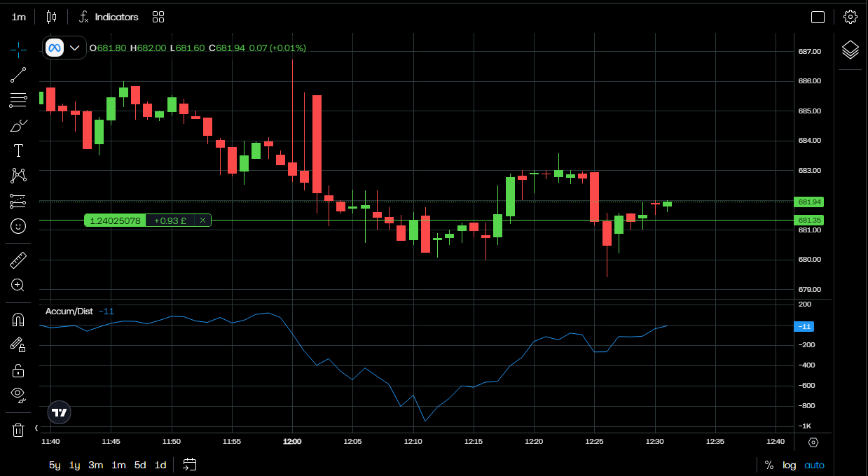This screenshot has height=476, width=868.
Task: Hide all drawings with eye icon
Action: [x=18, y=395]
